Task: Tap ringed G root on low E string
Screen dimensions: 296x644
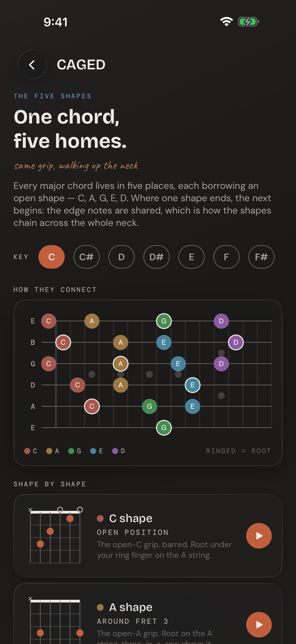Action: coord(164,428)
